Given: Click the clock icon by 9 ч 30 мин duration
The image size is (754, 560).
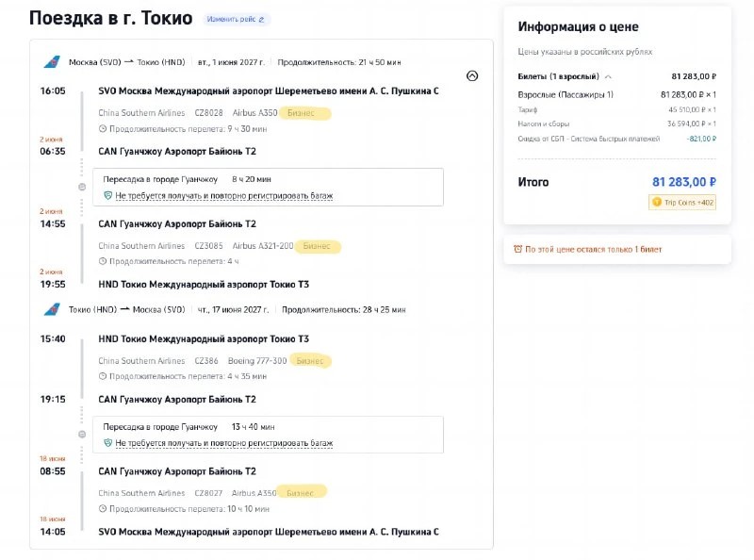Looking at the screenshot, I should pyautogui.click(x=103, y=128).
